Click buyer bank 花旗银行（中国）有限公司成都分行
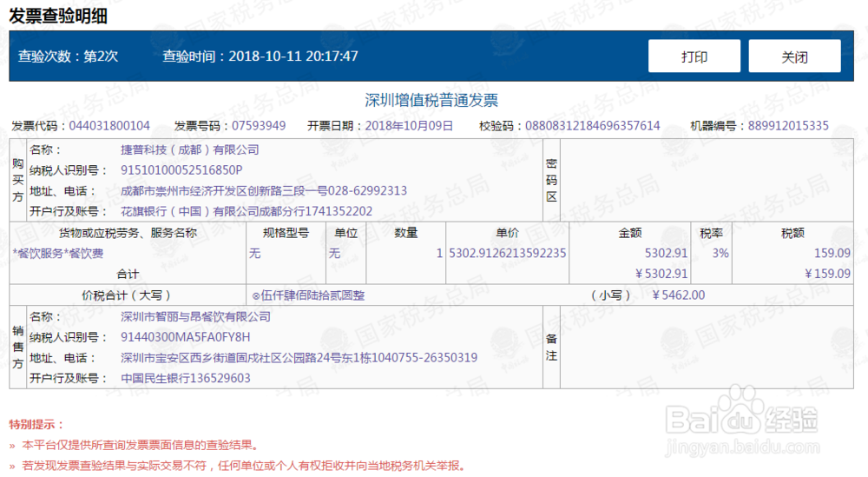 (x=213, y=211)
